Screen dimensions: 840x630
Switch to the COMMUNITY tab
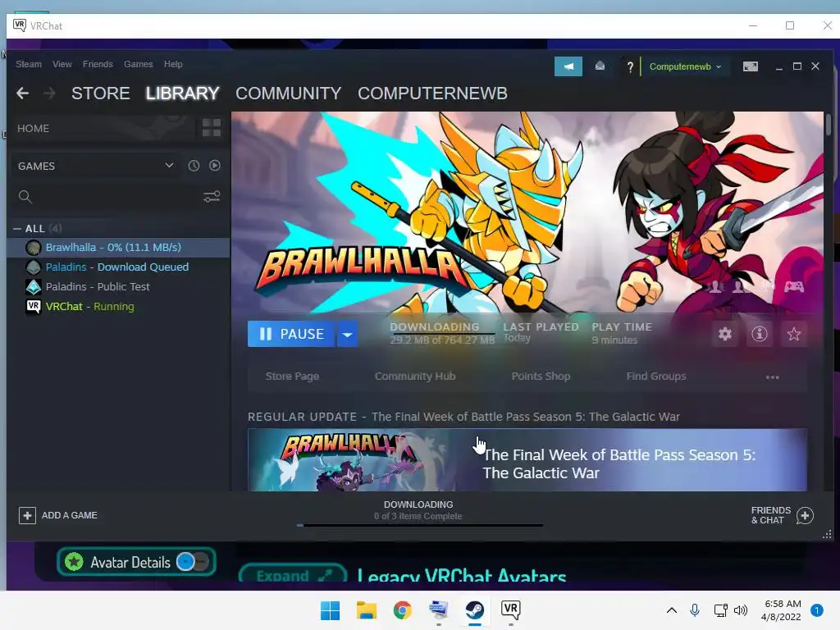pos(288,94)
